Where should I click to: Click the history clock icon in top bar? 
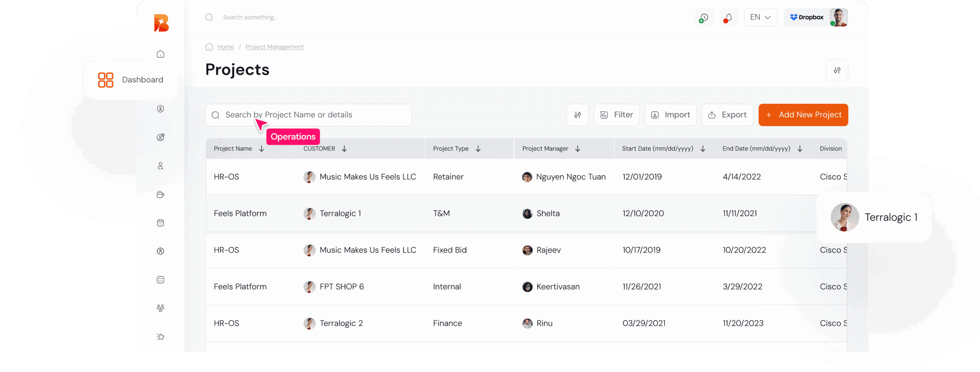click(x=704, y=18)
